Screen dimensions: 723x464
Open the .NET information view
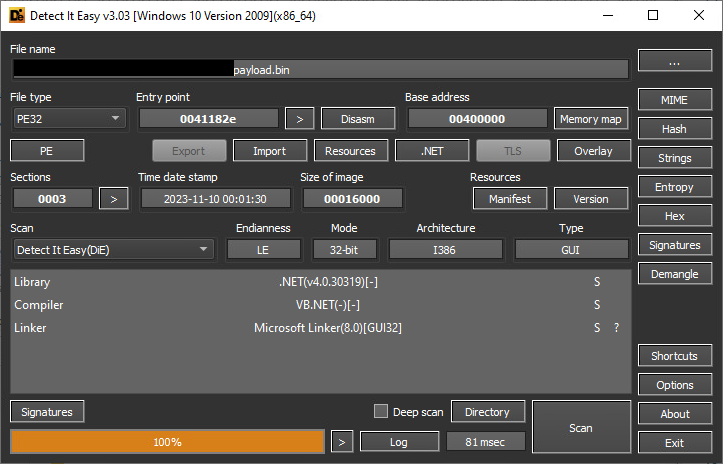(431, 151)
